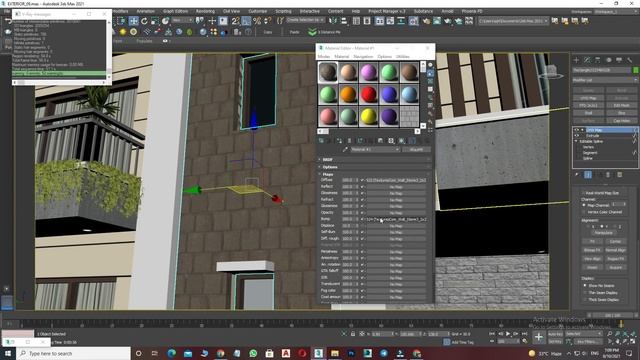Click the Cap Holes modifier button

pyautogui.click(x=621, y=121)
